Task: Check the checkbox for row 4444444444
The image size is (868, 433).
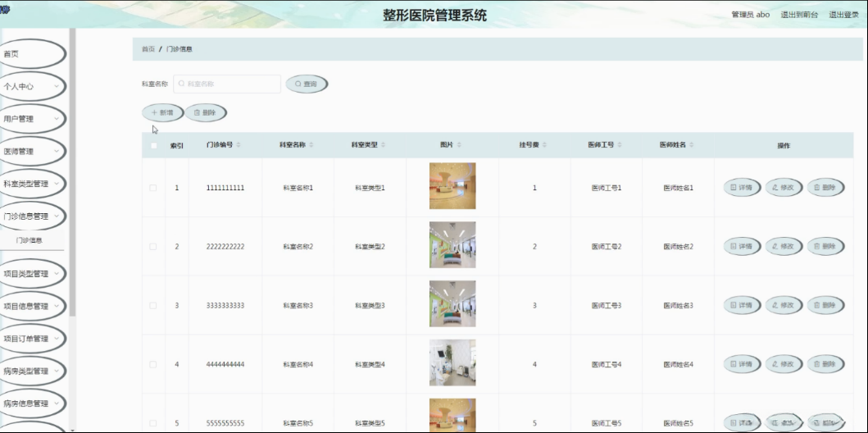Action: coord(152,364)
